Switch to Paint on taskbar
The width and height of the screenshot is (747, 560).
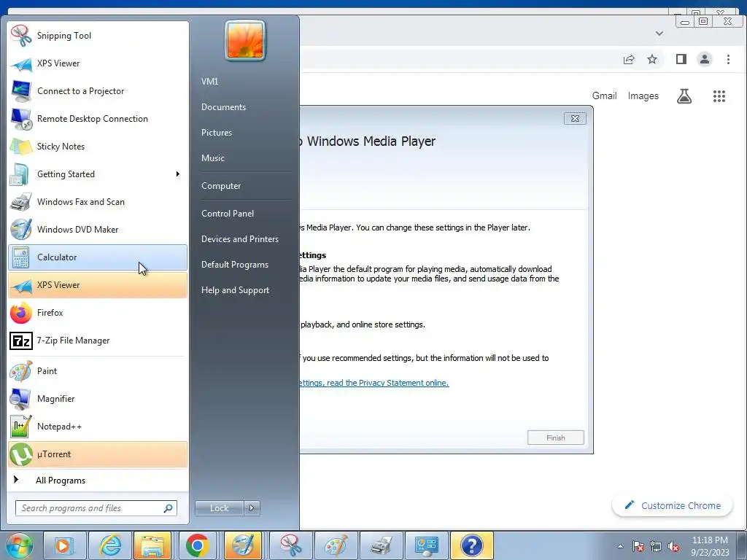(336, 545)
